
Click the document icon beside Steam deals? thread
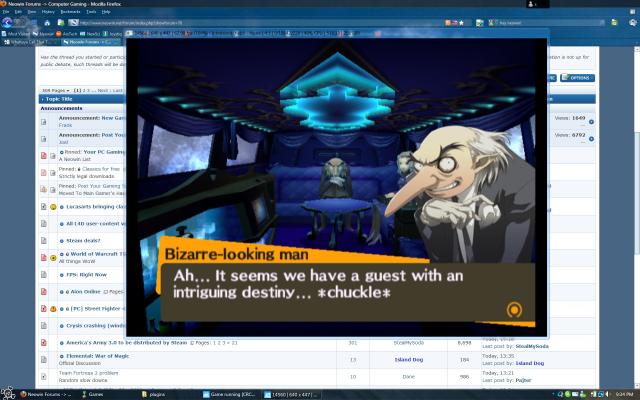44,241
